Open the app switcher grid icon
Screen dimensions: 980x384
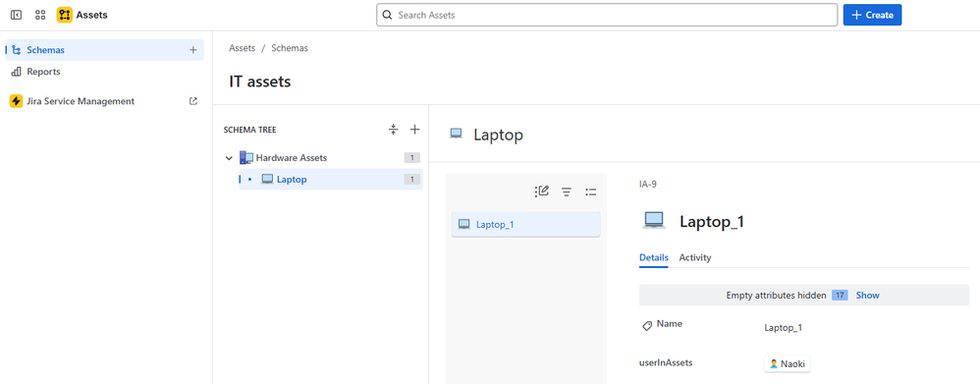point(40,15)
